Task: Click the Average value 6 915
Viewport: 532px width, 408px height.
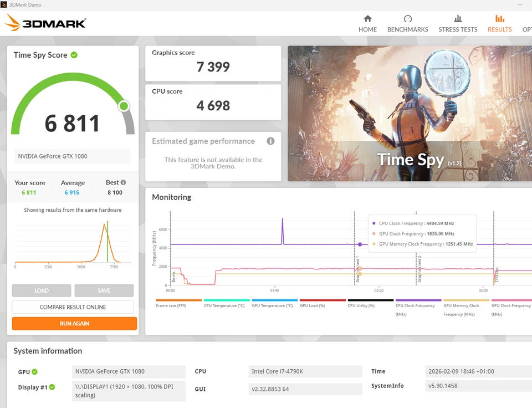Action: 72,192
